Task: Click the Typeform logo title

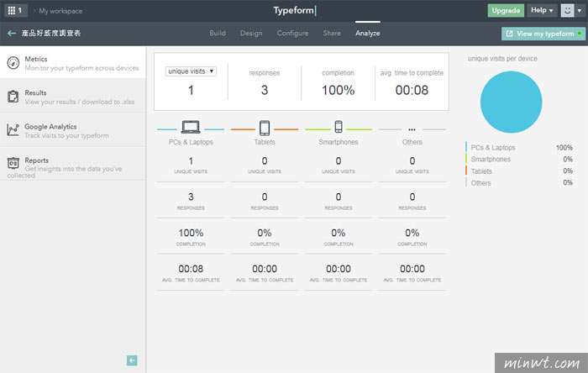Action: click(294, 10)
